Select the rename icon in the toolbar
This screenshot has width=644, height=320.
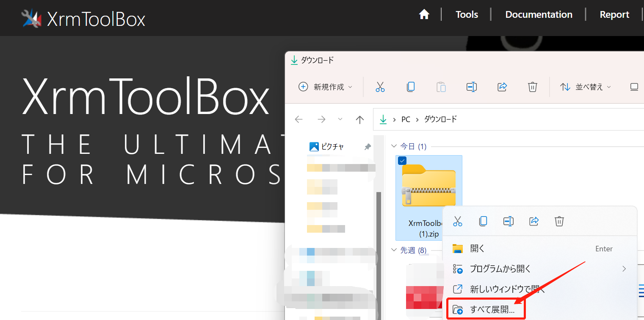(471, 86)
